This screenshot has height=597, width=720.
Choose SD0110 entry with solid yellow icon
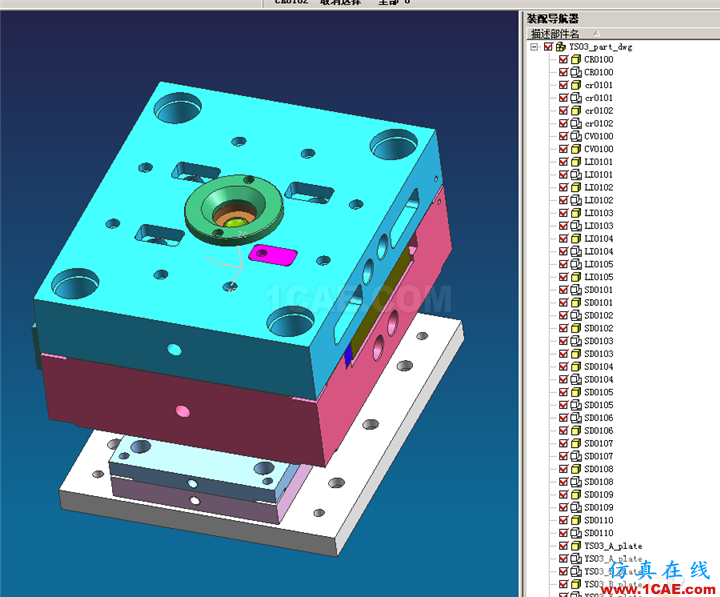click(x=599, y=520)
